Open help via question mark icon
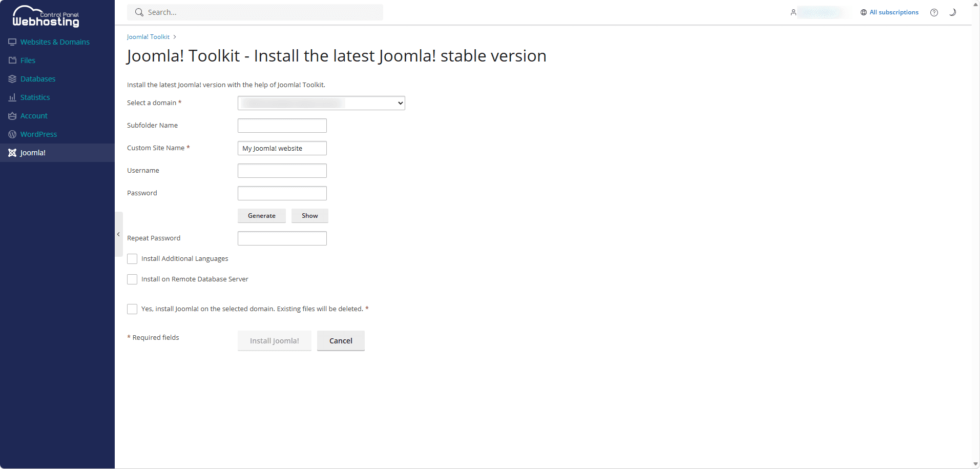Image resolution: width=980 pixels, height=469 pixels. 934,12
